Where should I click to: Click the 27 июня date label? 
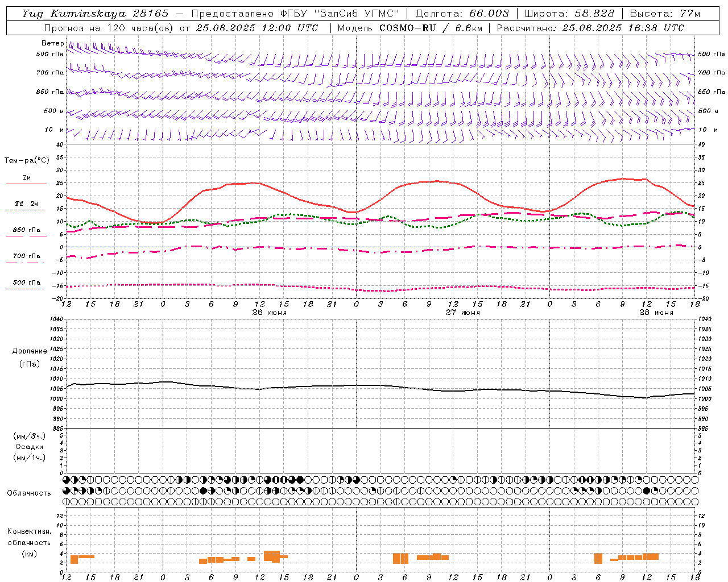tap(463, 313)
